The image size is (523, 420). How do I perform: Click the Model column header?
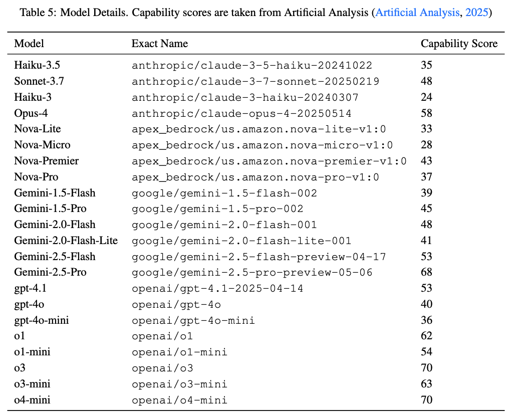(x=29, y=44)
